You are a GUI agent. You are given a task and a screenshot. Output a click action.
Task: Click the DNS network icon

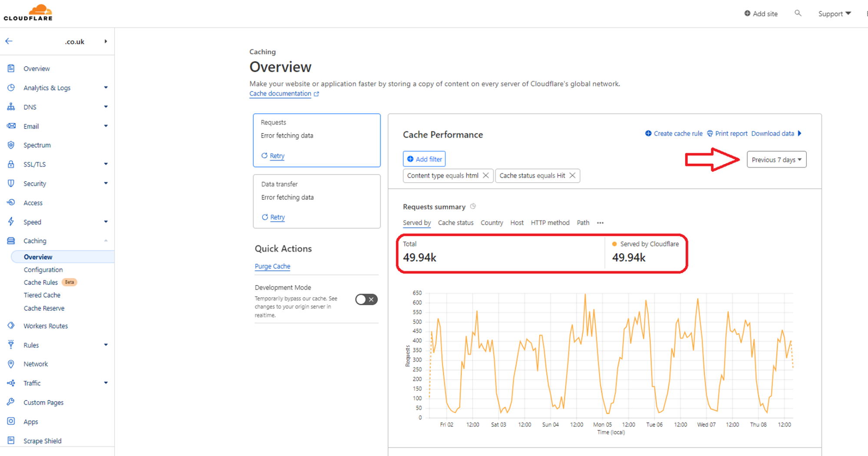pos(11,107)
